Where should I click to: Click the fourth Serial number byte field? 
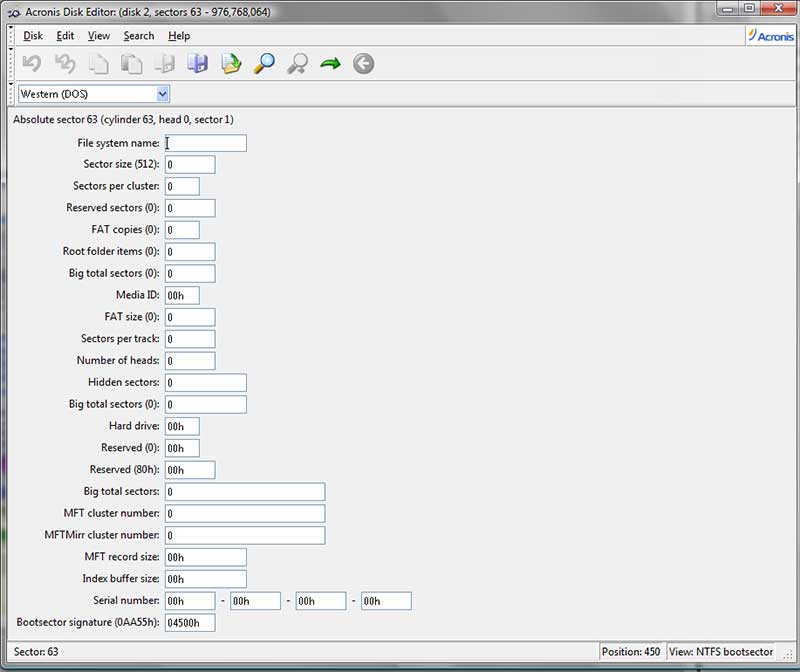386,601
